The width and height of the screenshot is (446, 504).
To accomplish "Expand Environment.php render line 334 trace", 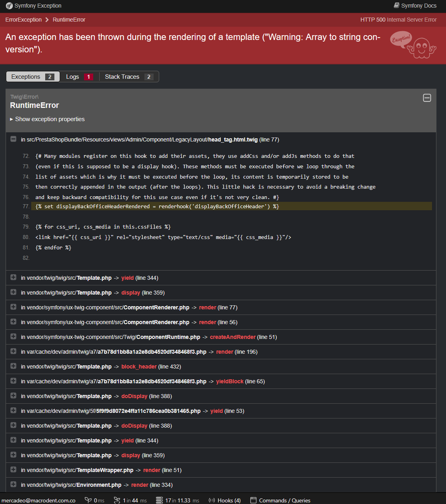I will (13, 484).
